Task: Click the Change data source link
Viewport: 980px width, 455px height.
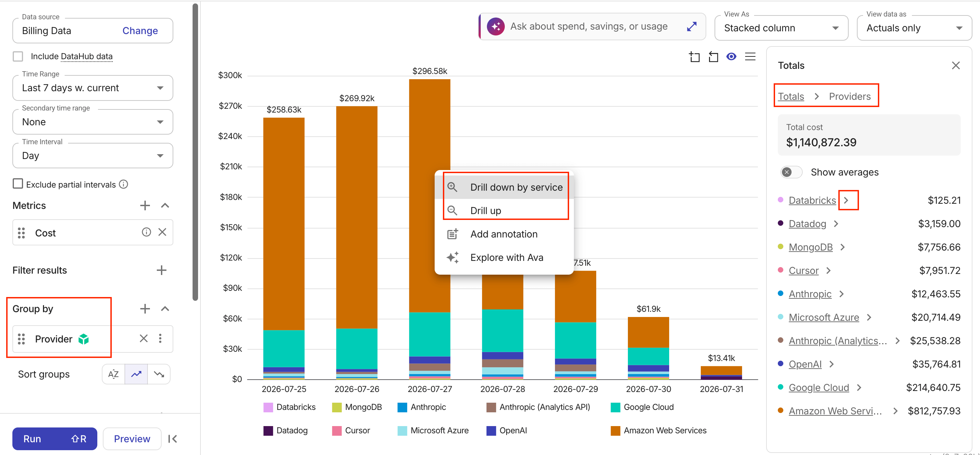Action: [140, 31]
